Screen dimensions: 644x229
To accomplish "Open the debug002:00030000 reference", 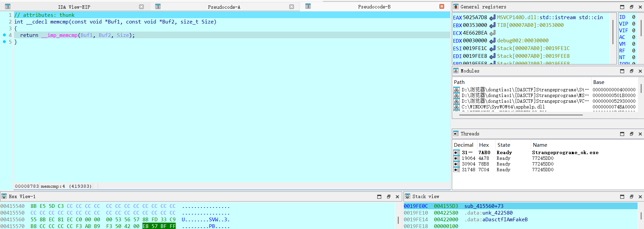I will (523, 41).
